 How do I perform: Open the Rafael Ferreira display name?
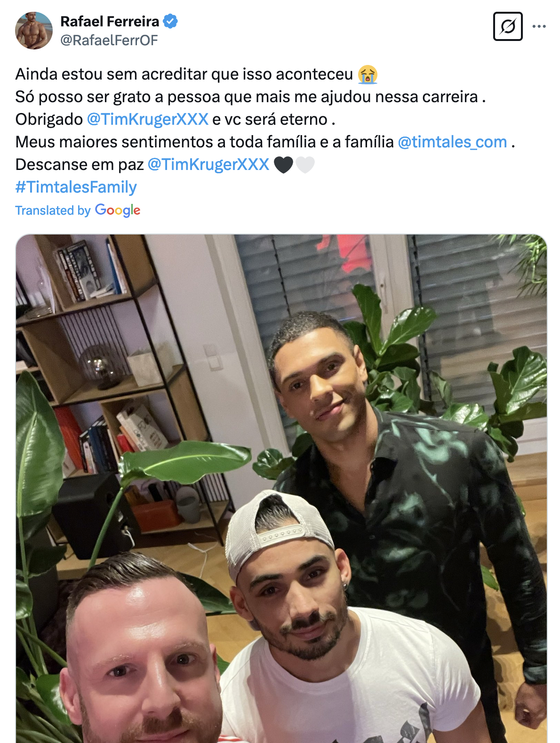(110, 21)
